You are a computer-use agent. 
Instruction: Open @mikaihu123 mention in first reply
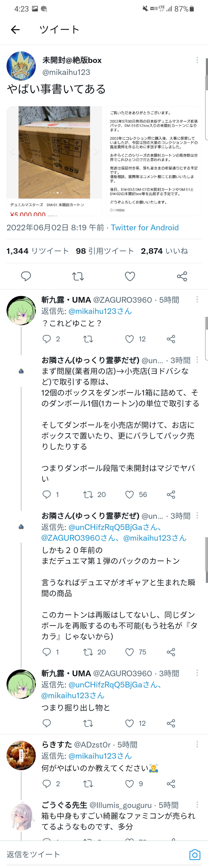pyautogui.click(x=100, y=311)
